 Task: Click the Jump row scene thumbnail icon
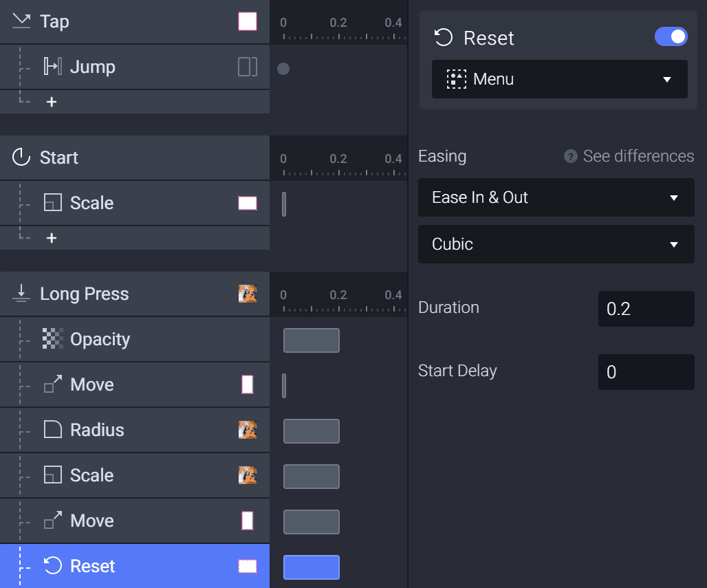pos(248,67)
